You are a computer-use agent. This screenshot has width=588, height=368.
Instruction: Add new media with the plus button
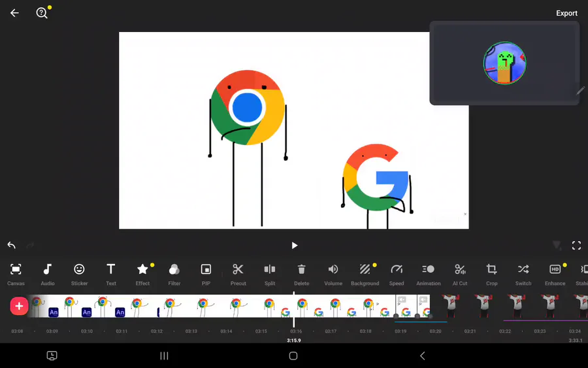[19, 306]
